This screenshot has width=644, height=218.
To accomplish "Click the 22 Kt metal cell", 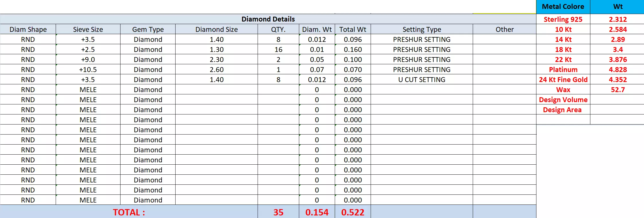I will tap(563, 59).
